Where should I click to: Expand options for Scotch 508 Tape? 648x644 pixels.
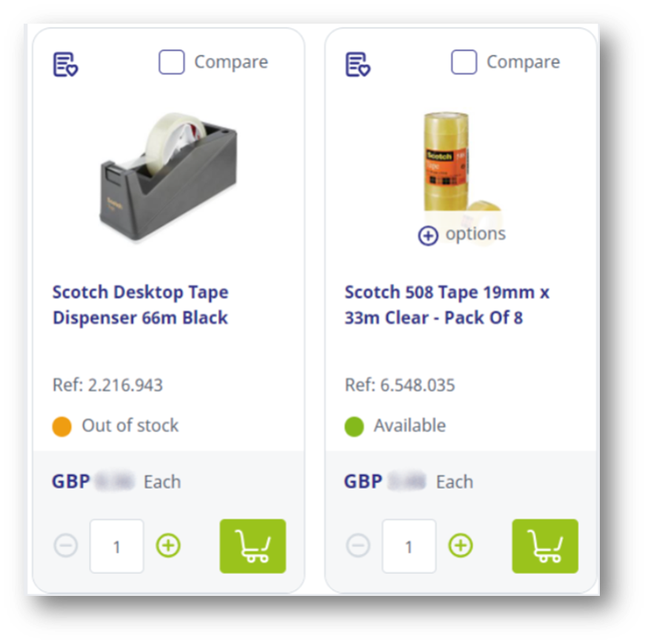point(461,235)
